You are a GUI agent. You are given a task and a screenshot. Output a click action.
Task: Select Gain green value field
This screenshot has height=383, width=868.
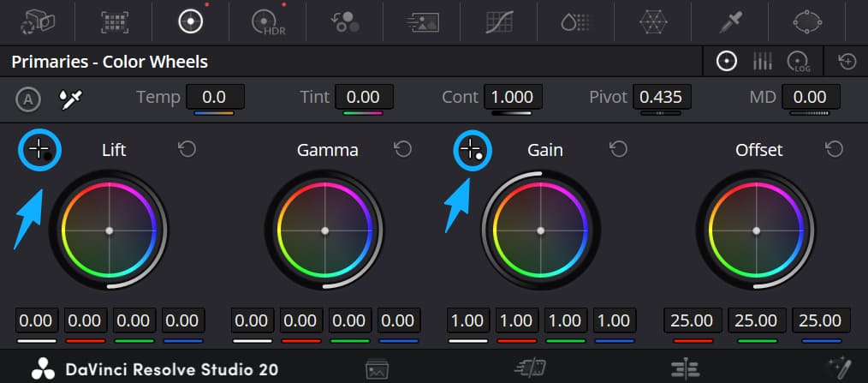[x=565, y=320]
